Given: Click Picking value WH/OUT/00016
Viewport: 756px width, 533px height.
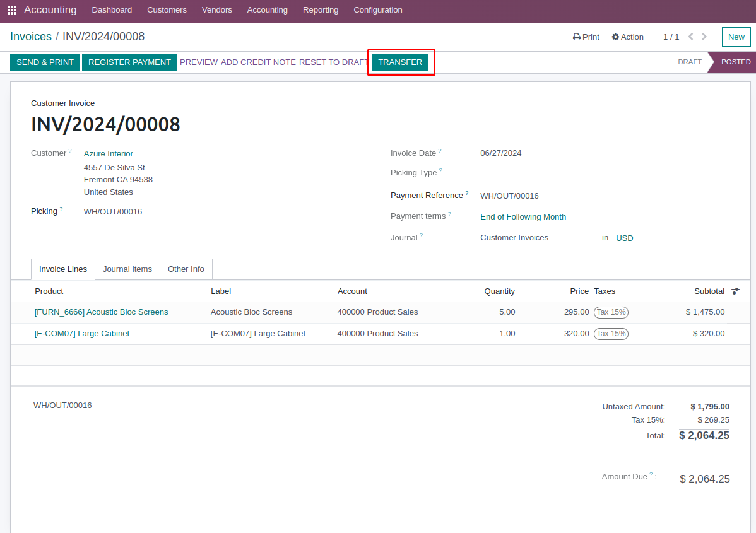Looking at the screenshot, I should (x=113, y=211).
